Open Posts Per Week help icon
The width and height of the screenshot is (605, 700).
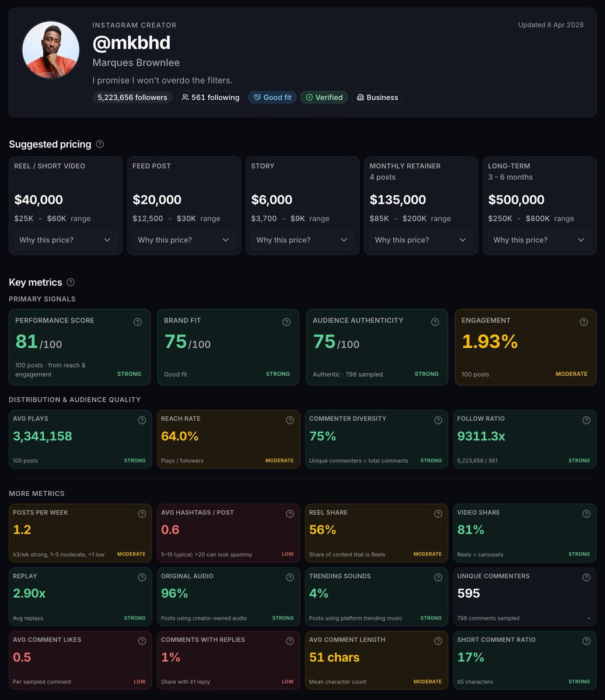142,514
